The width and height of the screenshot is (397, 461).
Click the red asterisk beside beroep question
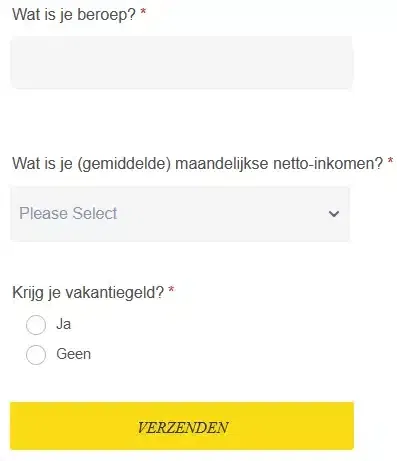[x=143, y=12]
